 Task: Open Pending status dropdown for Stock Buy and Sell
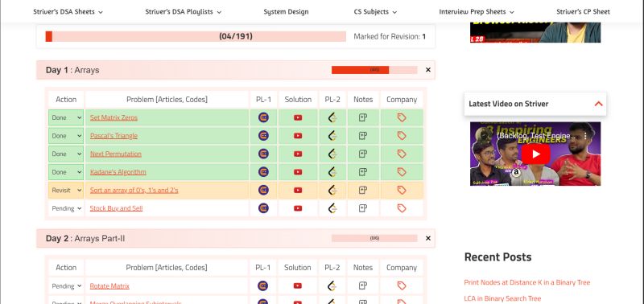click(x=66, y=208)
